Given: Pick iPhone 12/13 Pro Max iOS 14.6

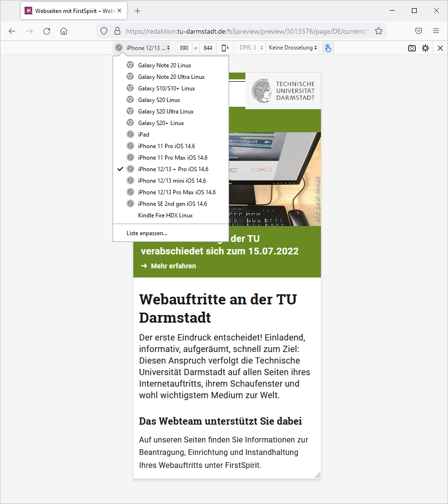Looking at the screenshot, I should pyautogui.click(x=171, y=192).
